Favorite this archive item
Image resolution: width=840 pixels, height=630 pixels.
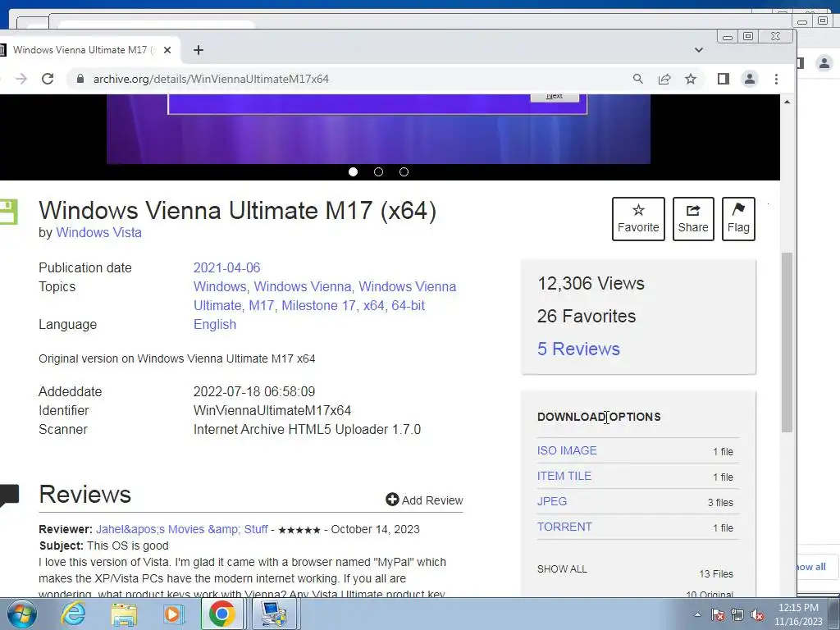(x=638, y=218)
